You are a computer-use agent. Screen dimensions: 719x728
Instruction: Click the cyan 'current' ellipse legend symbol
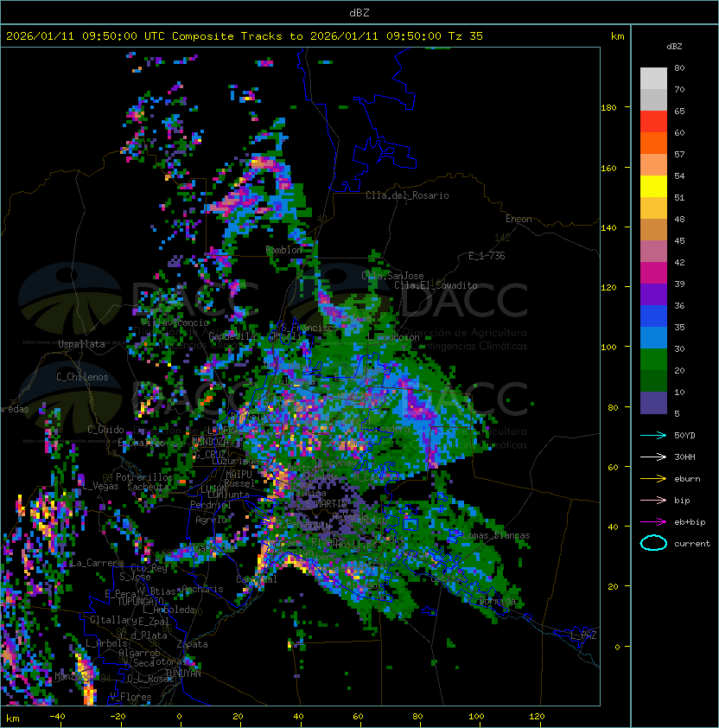coord(653,543)
